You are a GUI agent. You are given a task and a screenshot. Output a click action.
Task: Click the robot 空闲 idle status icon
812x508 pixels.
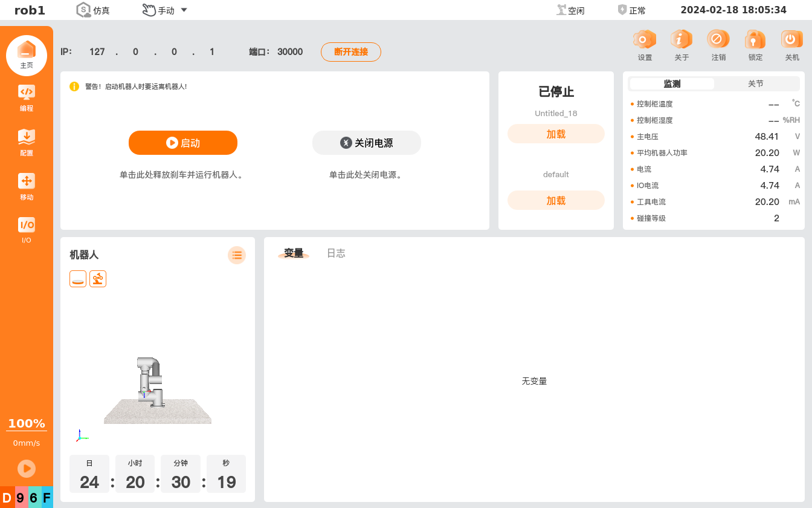click(562, 10)
